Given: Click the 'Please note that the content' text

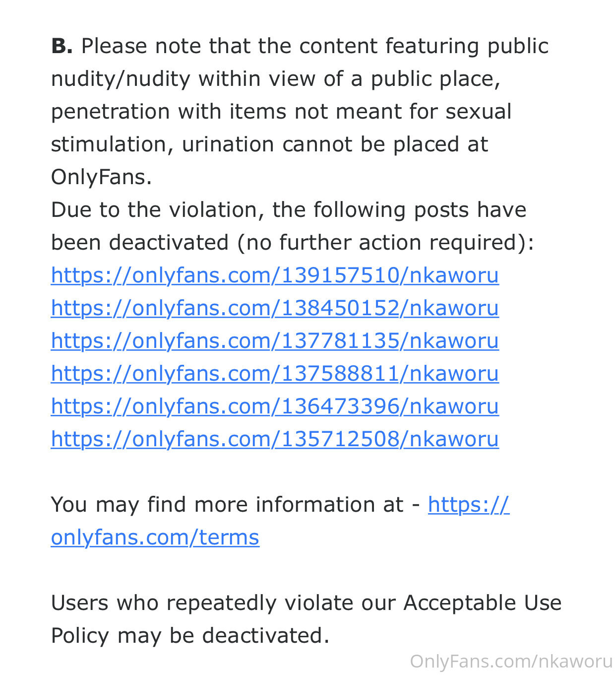Looking at the screenshot, I should point(230,46).
